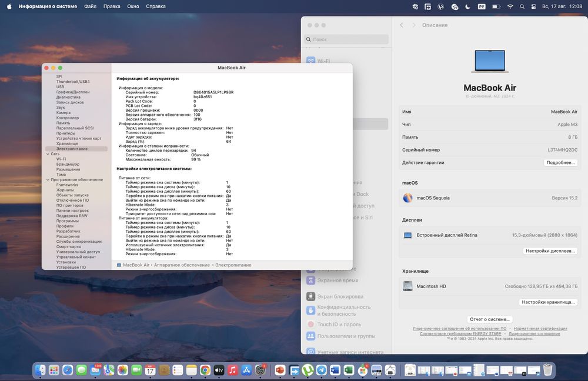Open the Окно menu

point(133,6)
